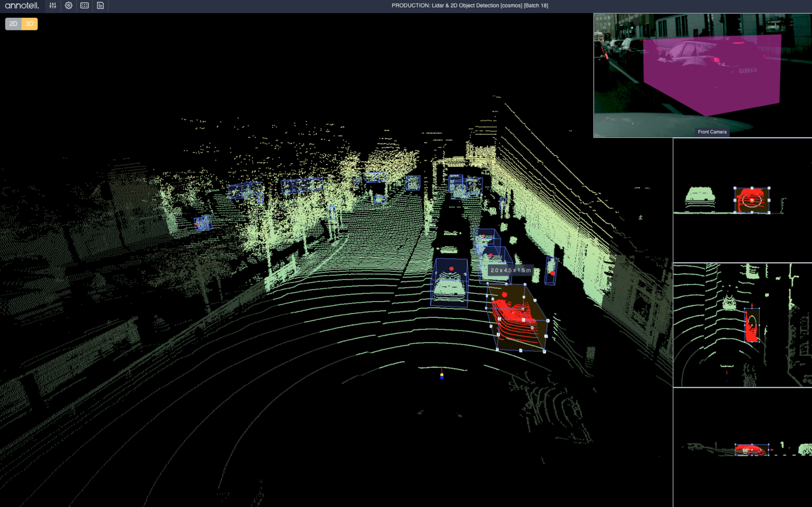Click the top-down view selected red box
812x507 pixels.
click(752, 325)
